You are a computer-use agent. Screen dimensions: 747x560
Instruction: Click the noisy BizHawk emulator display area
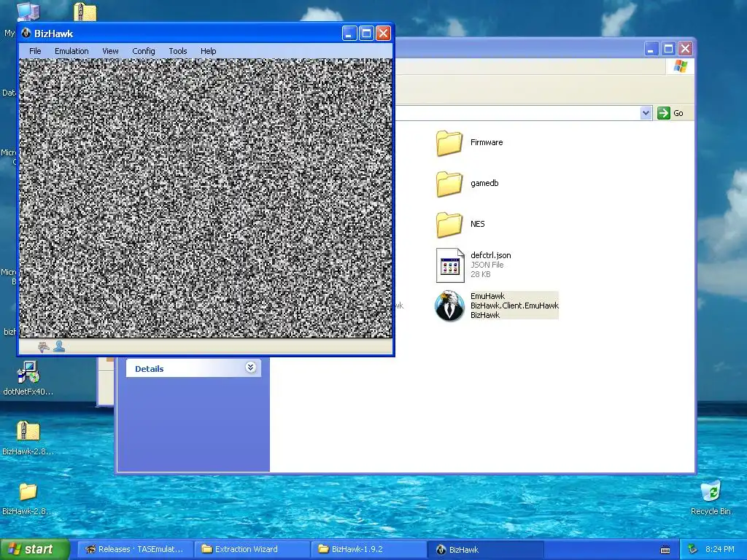205,198
